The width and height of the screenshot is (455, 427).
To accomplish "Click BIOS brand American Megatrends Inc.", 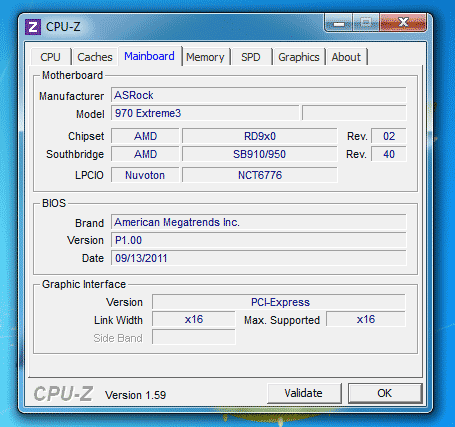I will [x=259, y=222].
